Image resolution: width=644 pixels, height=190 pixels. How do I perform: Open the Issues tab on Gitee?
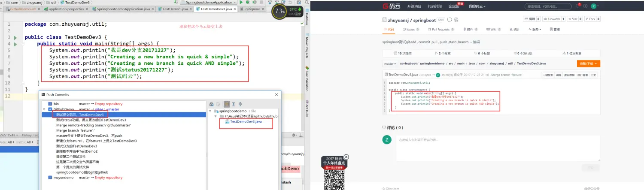coord(411,30)
